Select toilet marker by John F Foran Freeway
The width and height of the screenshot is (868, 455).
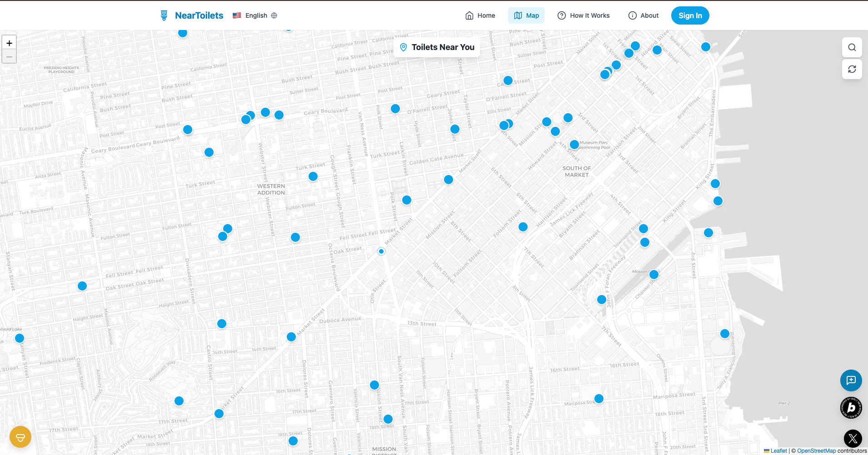pyautogui.click(x=602, y=300)
